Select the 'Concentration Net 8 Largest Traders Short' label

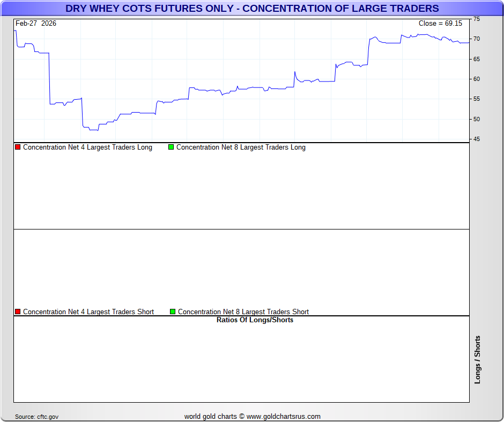pyautogui.click(x=243, y=312)
